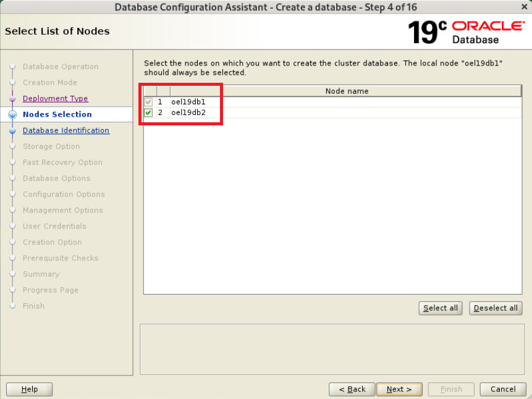Click the Database Operation step
Image resolution: width=532 pixels, height=399 pixels.
point(61,67)
